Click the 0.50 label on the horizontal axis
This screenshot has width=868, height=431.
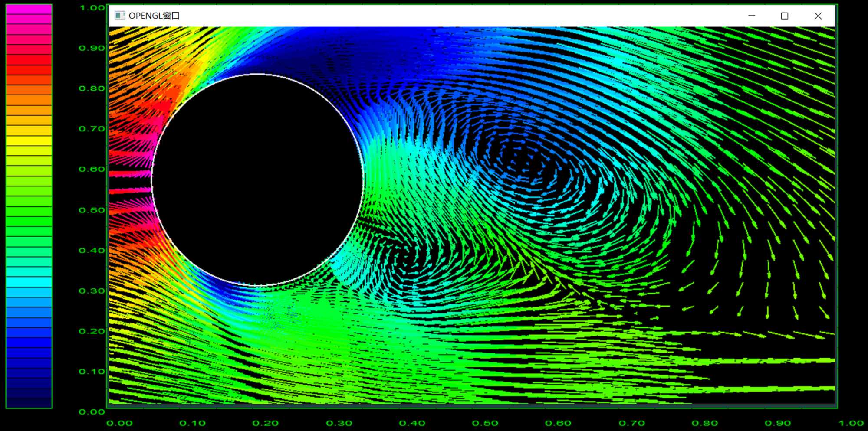click(x=485, y=423)
